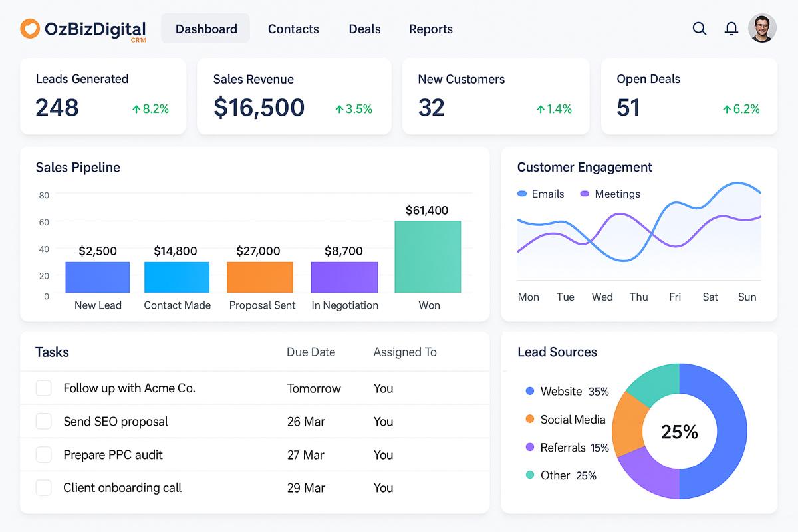Go to the Reports tab
The image size is (798, 532).
coord(430,29)
